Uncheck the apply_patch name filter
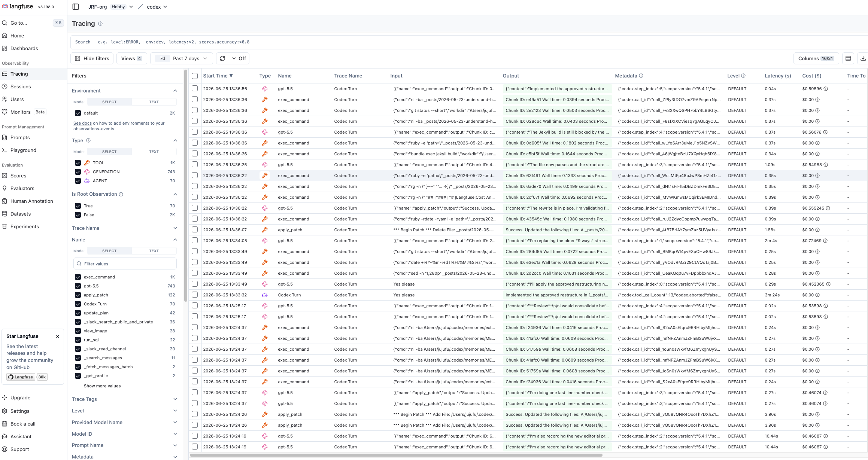 (x=78, y=295)
